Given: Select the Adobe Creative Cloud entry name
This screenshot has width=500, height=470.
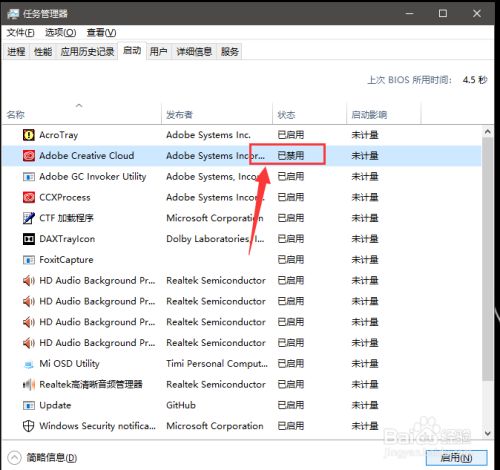Looking at the screenshot, I should 87,156.
